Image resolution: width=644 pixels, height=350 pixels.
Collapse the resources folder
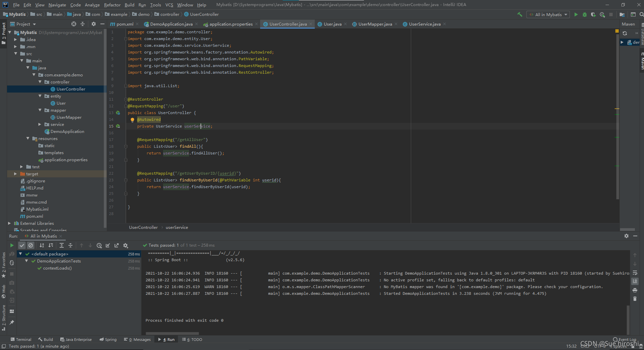tap(28, 138)
